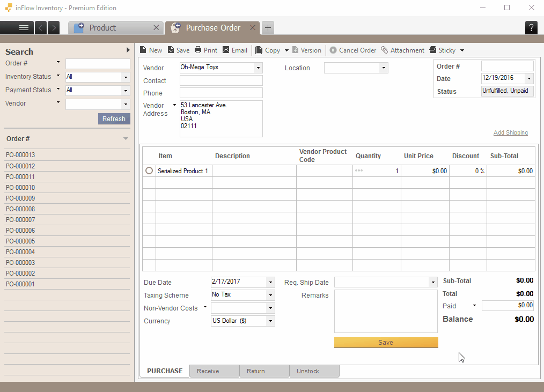Select order PO-000012

coord(67,166)
